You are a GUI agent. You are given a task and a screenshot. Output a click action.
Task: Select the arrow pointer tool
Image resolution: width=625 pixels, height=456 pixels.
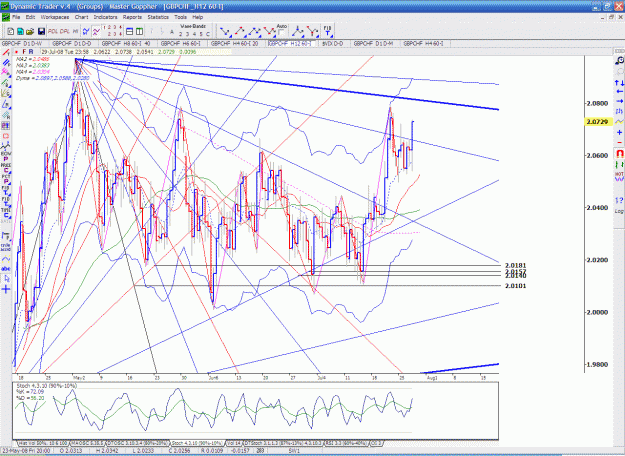click(x=6, y=279)
